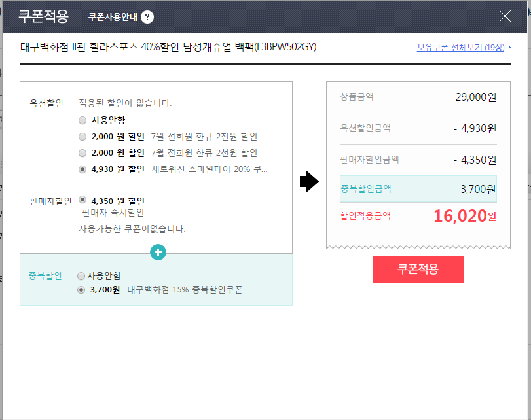Click the red 16,020원 total amount
Screen dimensions: 531x420
(x=464, y=216)
